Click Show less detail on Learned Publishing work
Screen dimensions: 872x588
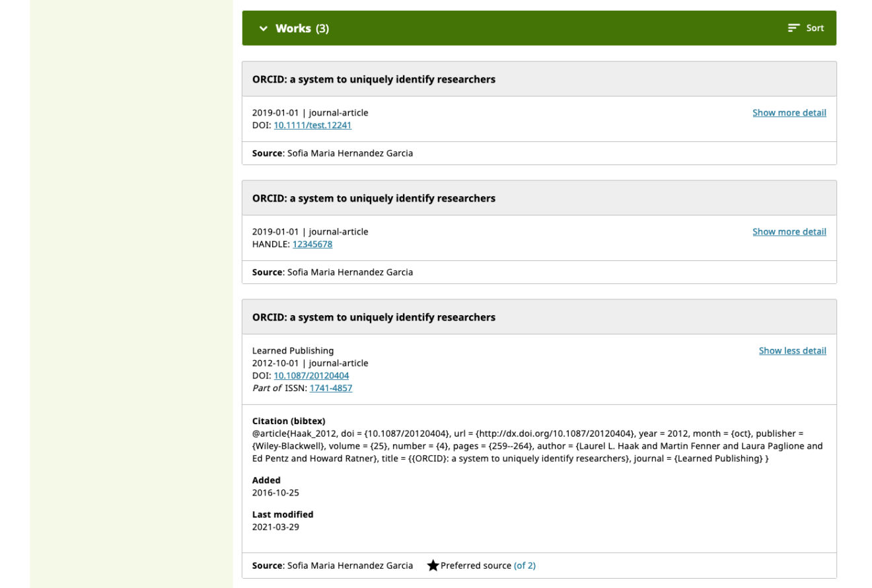pos(792,351)
